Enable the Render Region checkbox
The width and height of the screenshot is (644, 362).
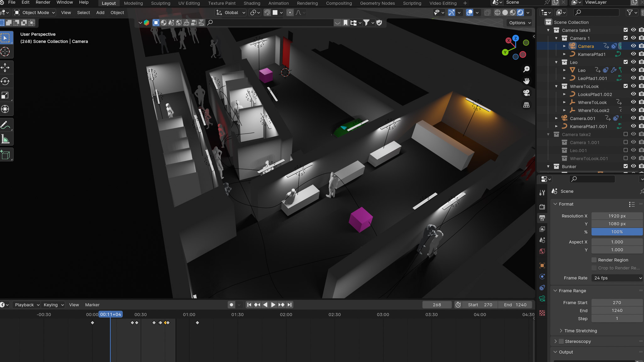click(594, 260)
